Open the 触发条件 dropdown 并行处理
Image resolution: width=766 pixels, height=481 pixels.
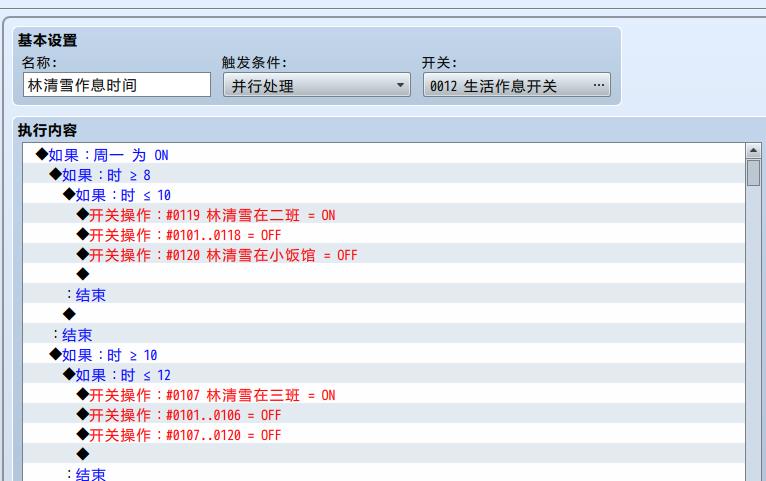pos(317,85)
